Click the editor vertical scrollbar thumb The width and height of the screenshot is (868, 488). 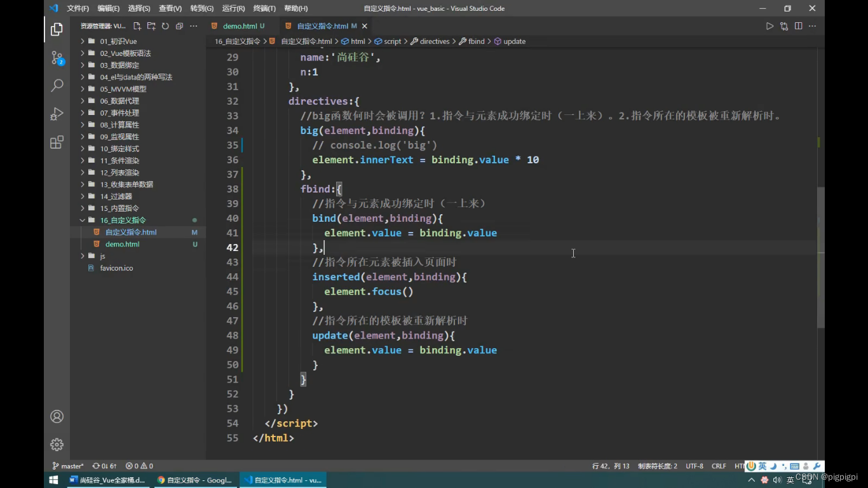(x=820, y=257)
